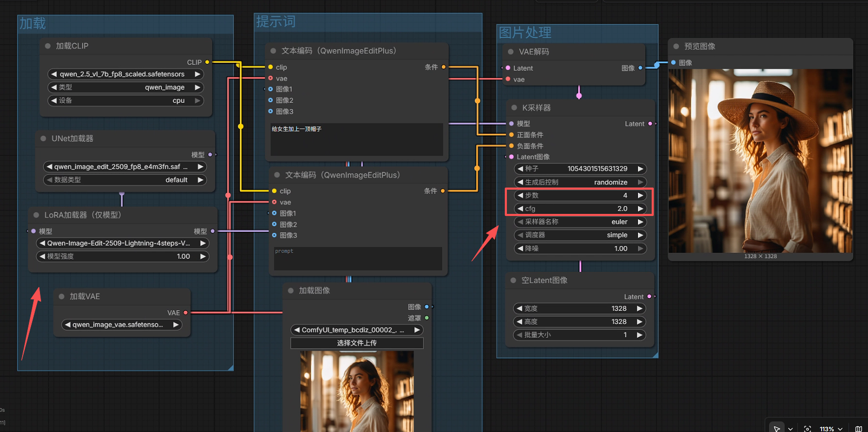The image size is (868, 432).
Task: Increase 步数 value with right arrow
Action: (x=640, y=195)
